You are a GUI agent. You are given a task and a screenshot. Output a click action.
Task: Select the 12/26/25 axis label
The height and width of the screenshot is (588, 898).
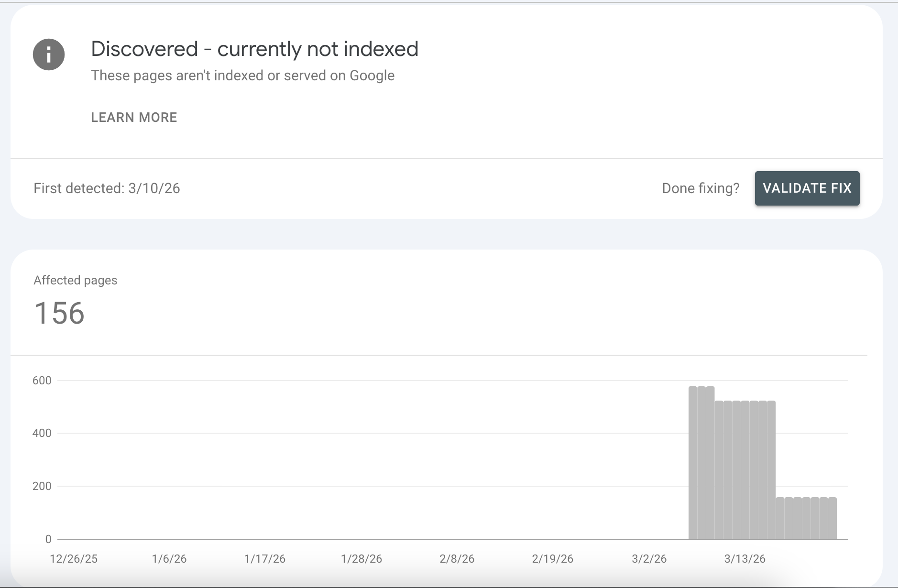tap(74, 558)
